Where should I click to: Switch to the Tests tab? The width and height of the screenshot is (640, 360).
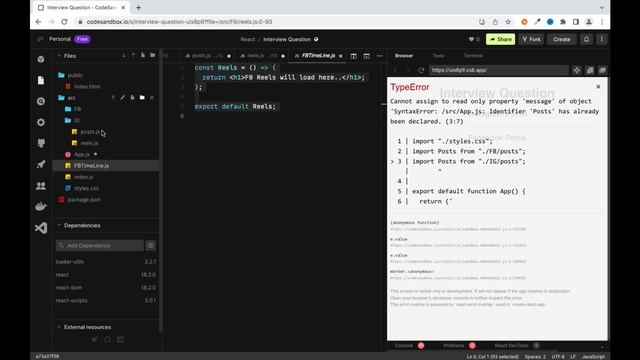pos(438,56)
